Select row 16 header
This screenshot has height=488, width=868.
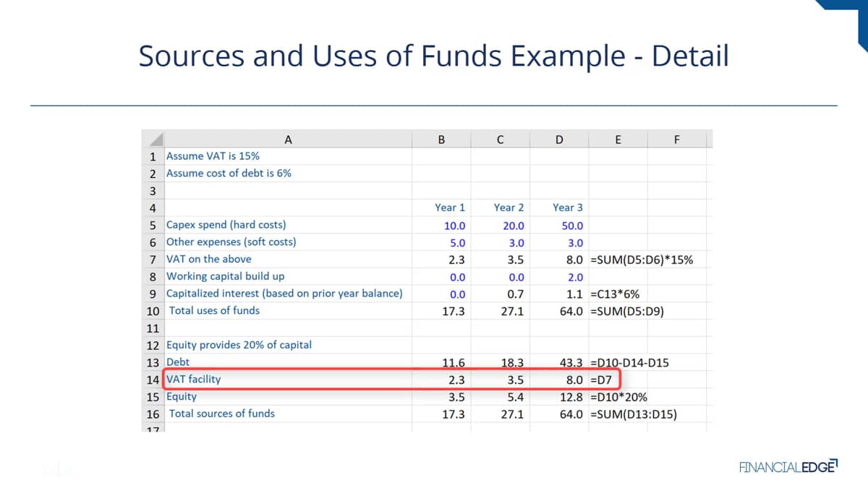click(152, 414)
